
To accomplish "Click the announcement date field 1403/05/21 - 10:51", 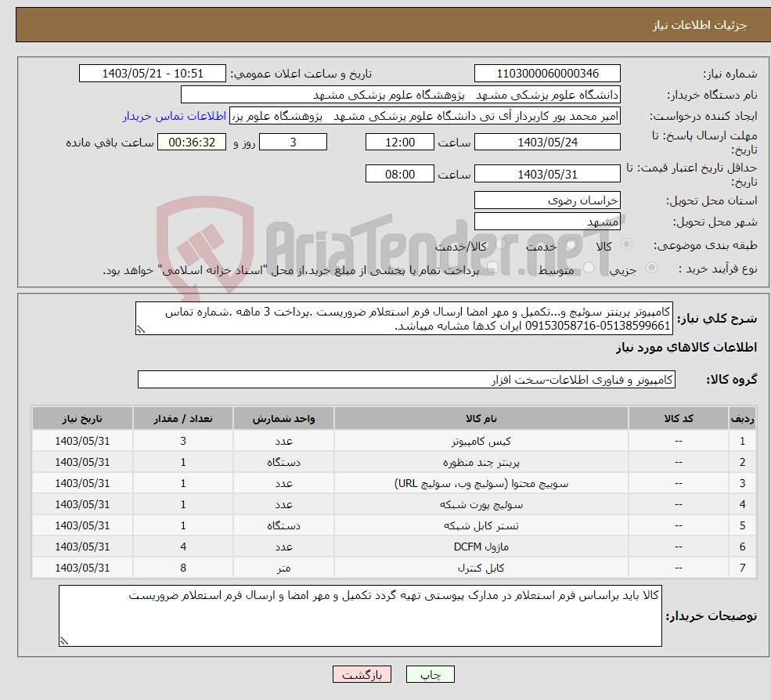I will pos(153,74).
